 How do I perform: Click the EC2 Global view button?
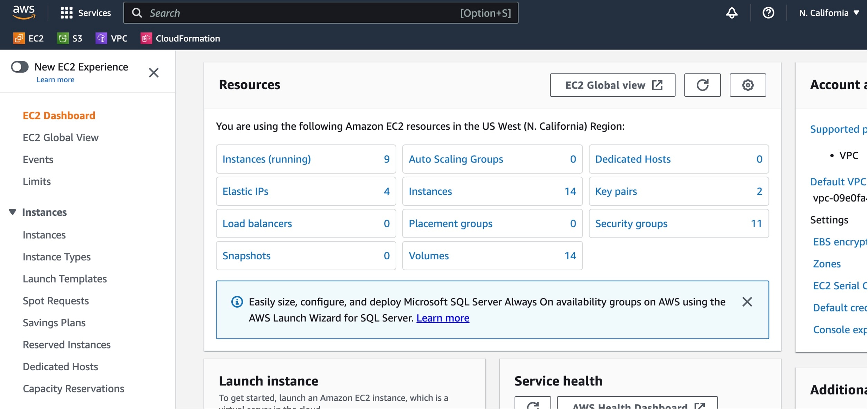[613, 85]
